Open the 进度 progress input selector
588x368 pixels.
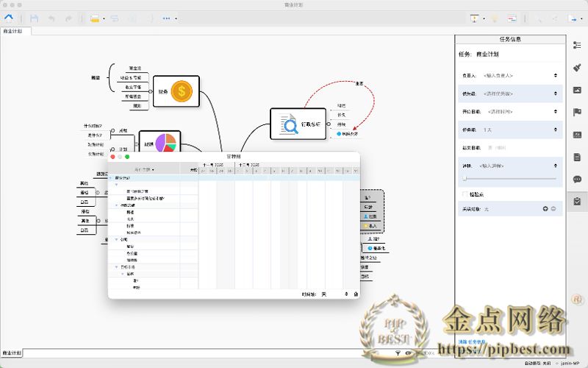[x=556, y=166]
